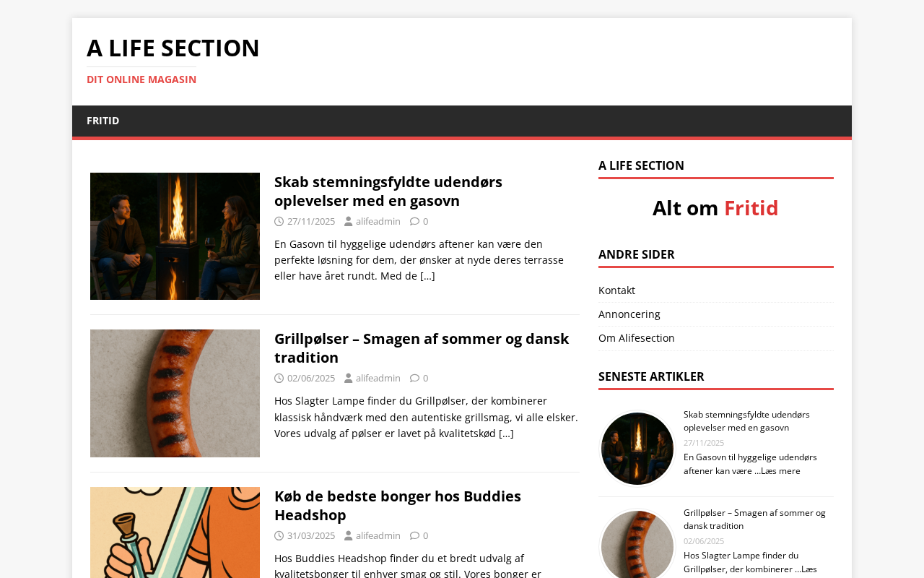
Task: Go to the A LIFE SECTION site title
Action: click(173, 48)
